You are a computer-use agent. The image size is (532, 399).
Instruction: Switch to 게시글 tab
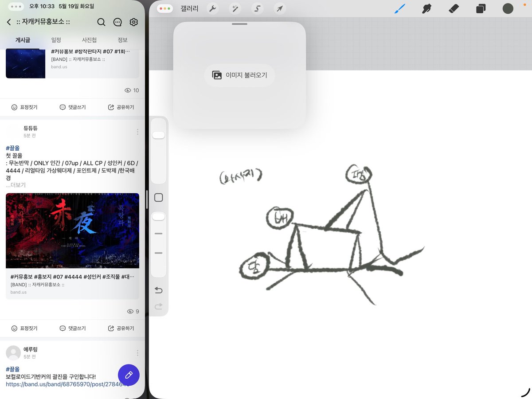23,40
